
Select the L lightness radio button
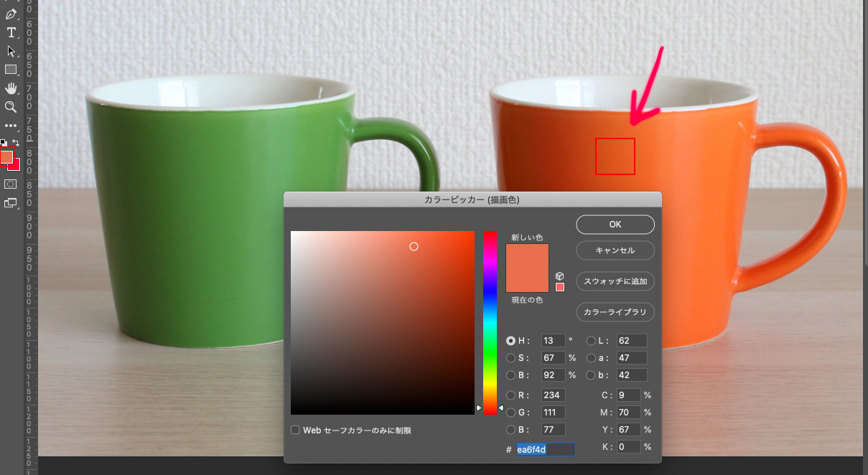591,341
